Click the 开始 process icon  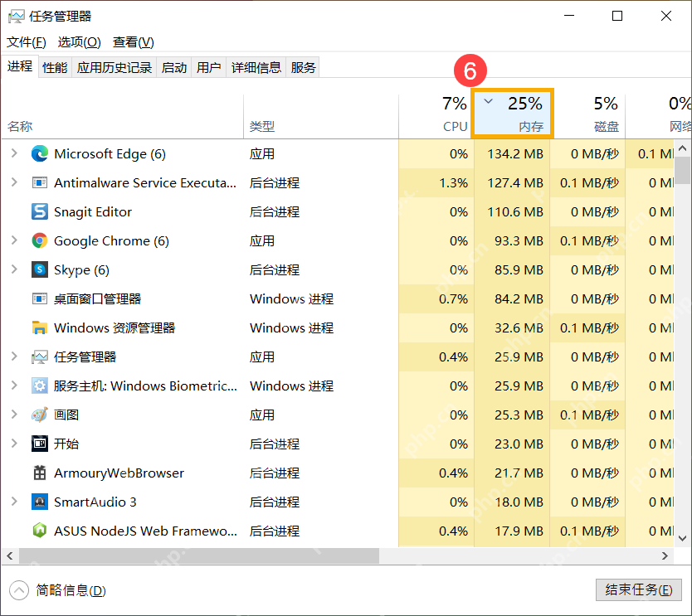[40, 444]
